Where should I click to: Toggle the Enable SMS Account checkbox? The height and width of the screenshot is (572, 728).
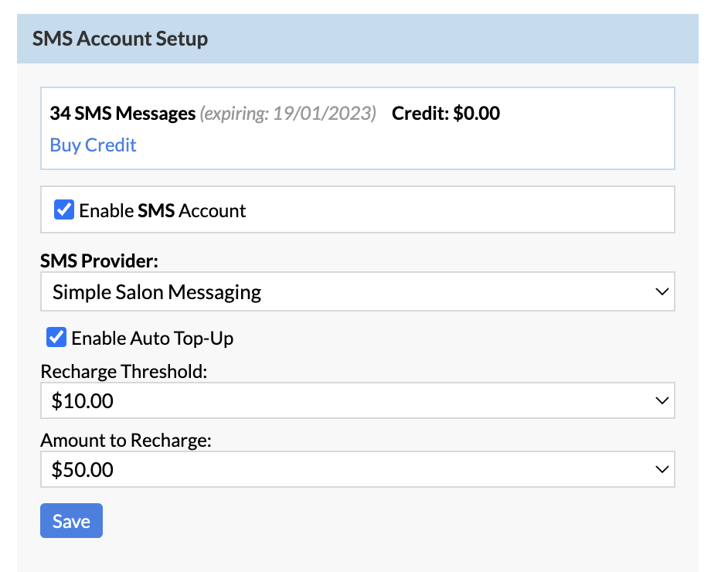[63, 209]
